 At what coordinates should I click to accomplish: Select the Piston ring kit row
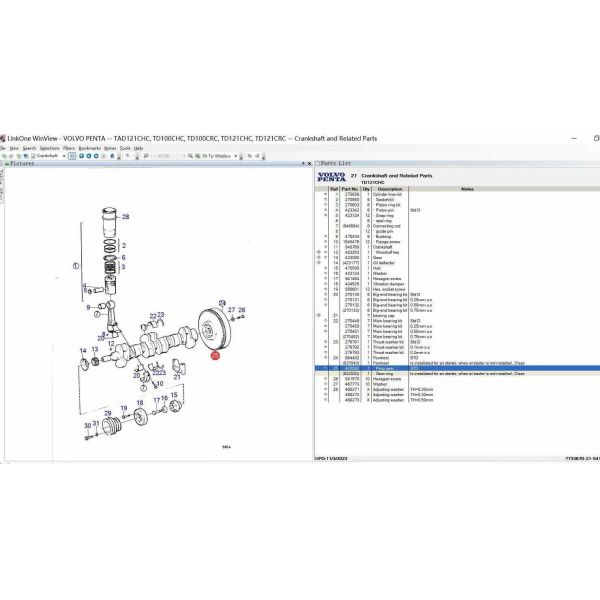click(x=457, y=205)
